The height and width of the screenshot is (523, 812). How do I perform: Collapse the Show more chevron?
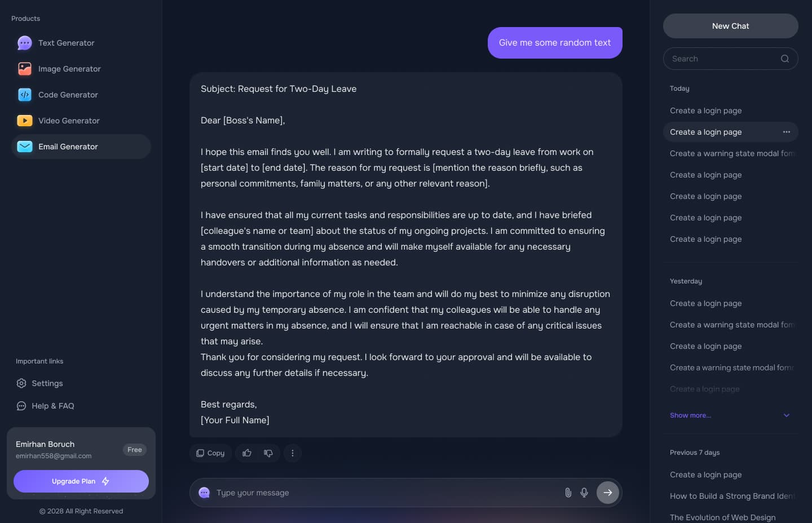787,415
